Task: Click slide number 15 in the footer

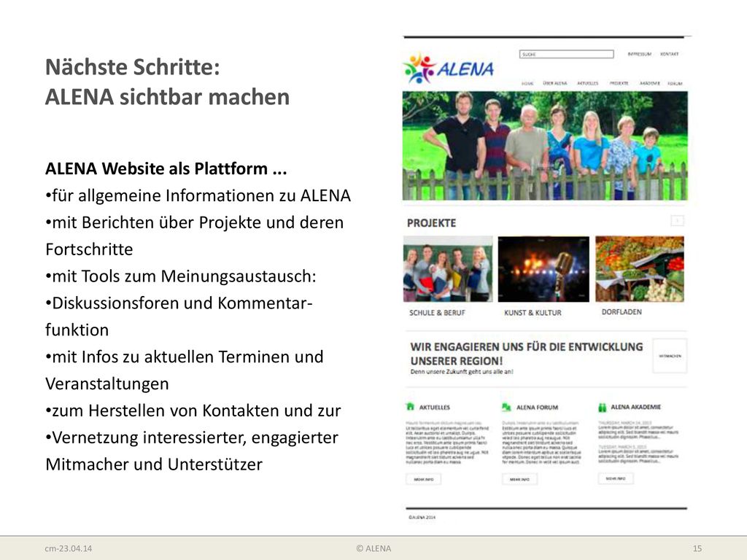Action: [x=697, y=548]
